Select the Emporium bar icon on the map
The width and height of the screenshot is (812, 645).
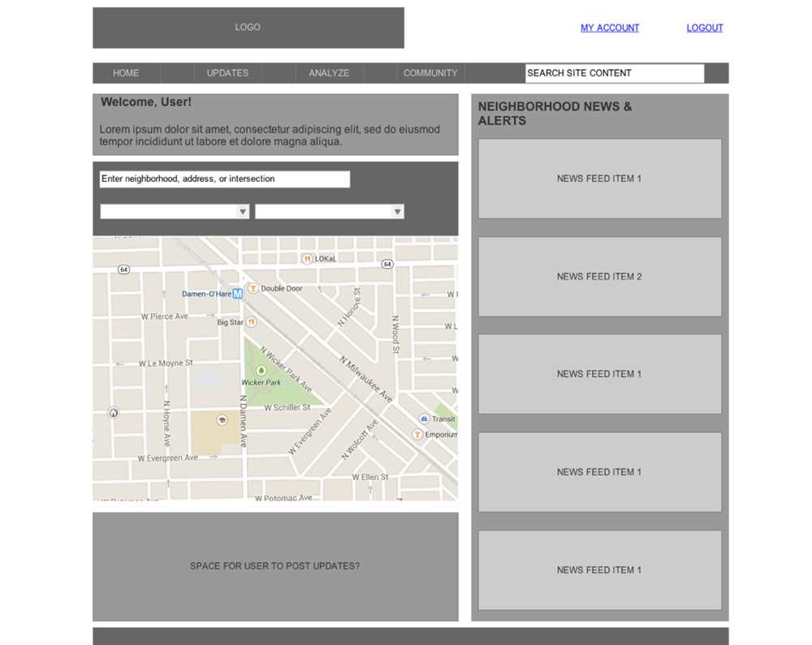[417, 435]
